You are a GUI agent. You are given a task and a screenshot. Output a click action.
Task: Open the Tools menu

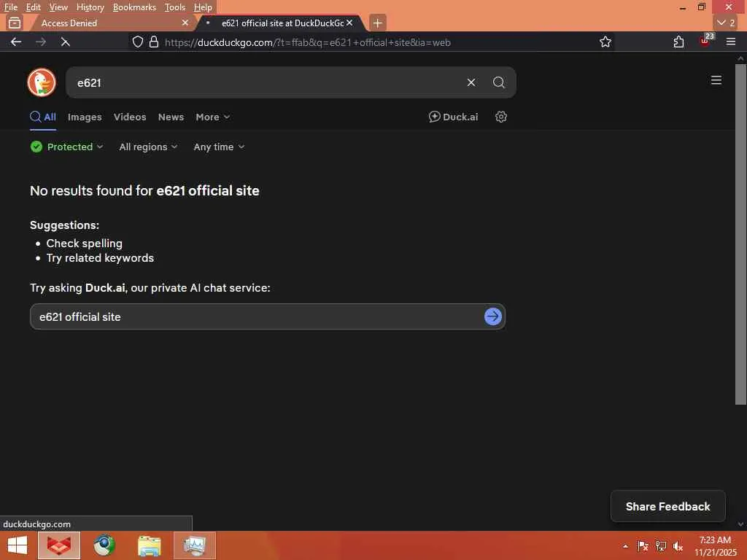point(175,7)
